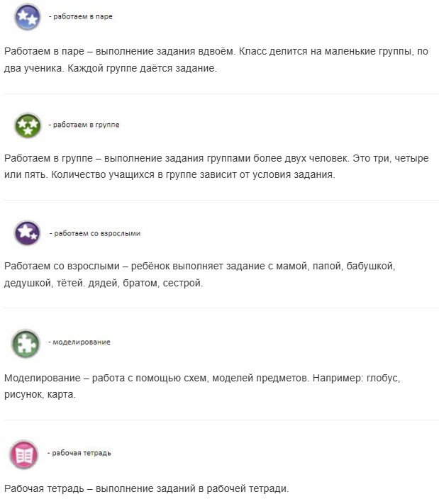
Task: Click the divider line above the workbook icon
Action: point(220,420)
